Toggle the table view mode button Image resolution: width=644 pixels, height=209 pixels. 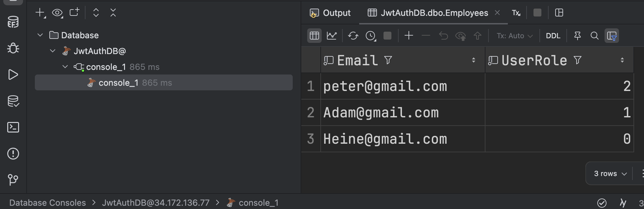(314, 36)
